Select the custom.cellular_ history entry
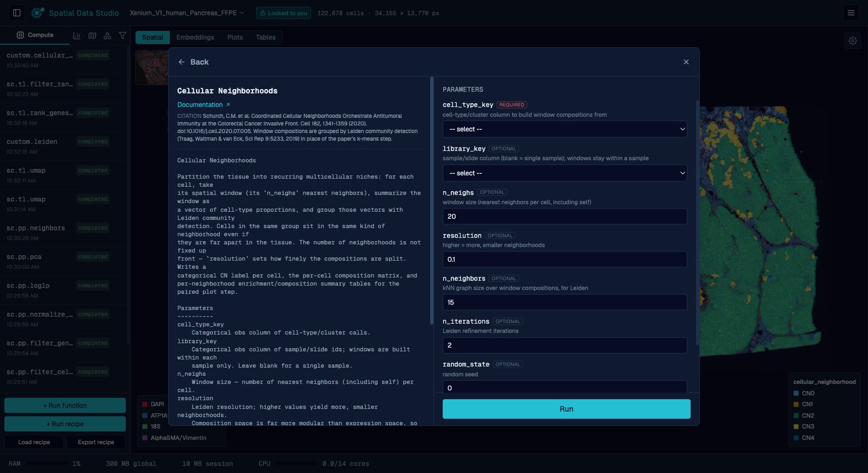 [x=63, y=60]
